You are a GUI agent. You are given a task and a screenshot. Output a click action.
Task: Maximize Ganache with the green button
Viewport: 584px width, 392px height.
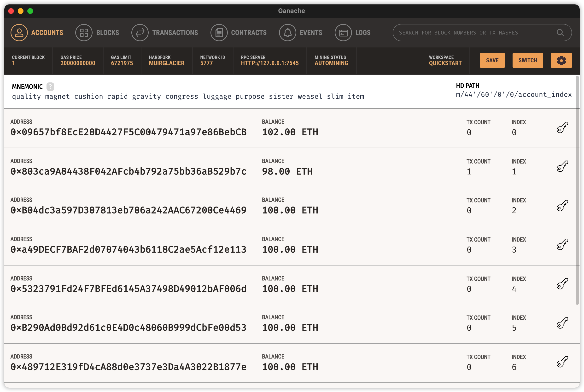pos(30,11)
